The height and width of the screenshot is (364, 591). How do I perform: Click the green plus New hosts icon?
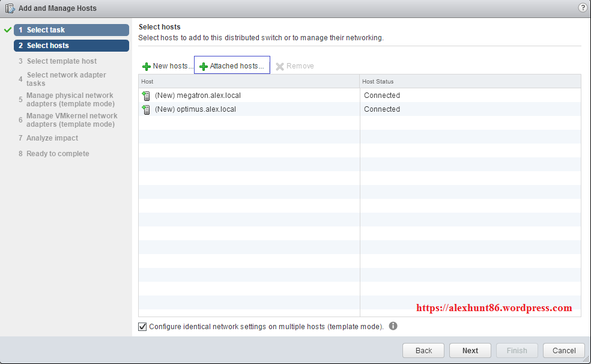point(147,66)
